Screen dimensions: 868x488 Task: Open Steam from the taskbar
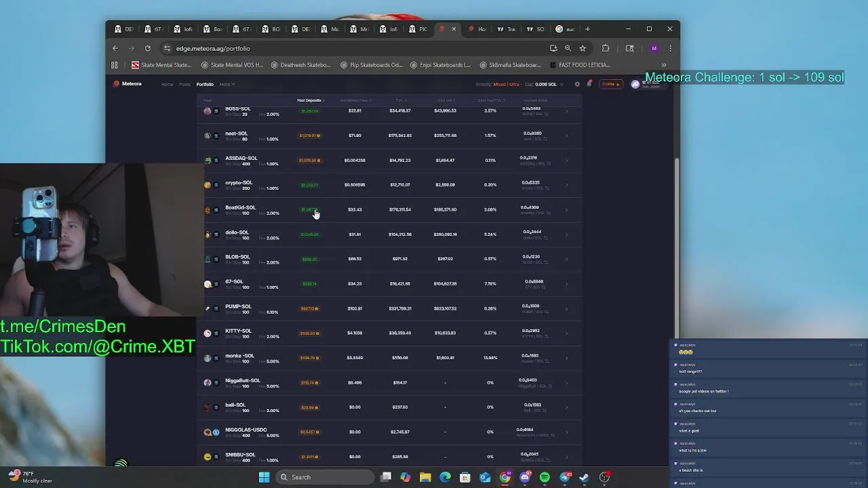[x=585, y=477]
